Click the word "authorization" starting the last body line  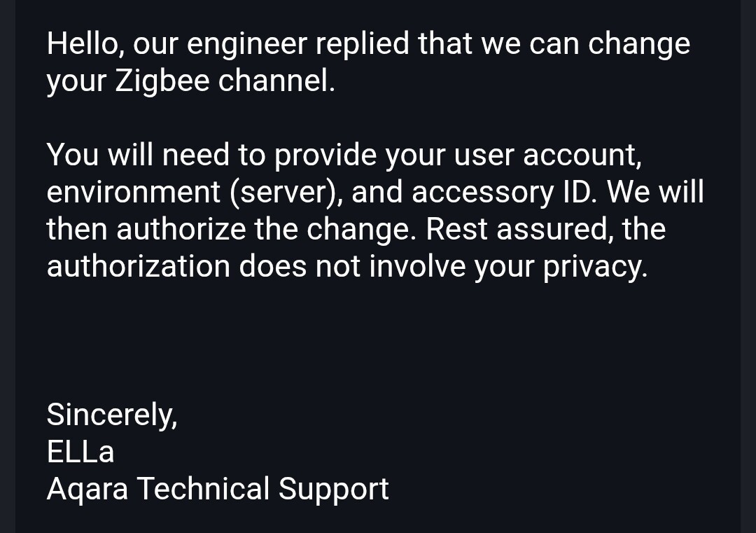(138, 266)
